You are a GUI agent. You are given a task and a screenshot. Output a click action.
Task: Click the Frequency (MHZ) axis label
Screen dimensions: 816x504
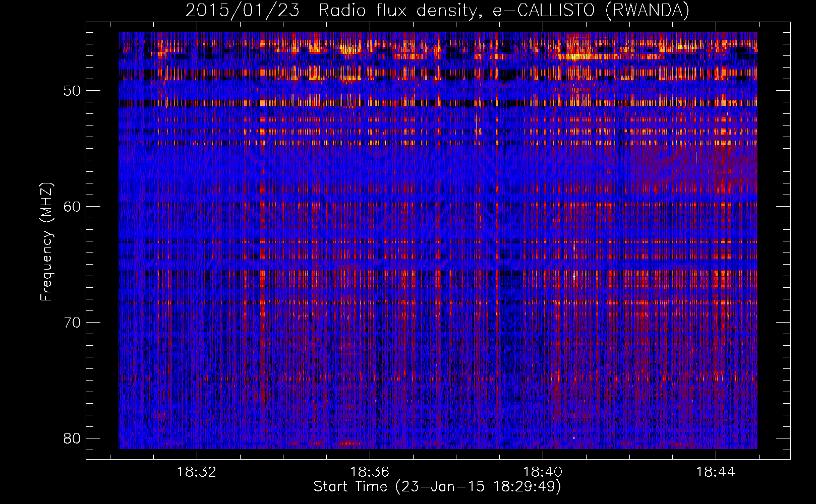point(46,242)
